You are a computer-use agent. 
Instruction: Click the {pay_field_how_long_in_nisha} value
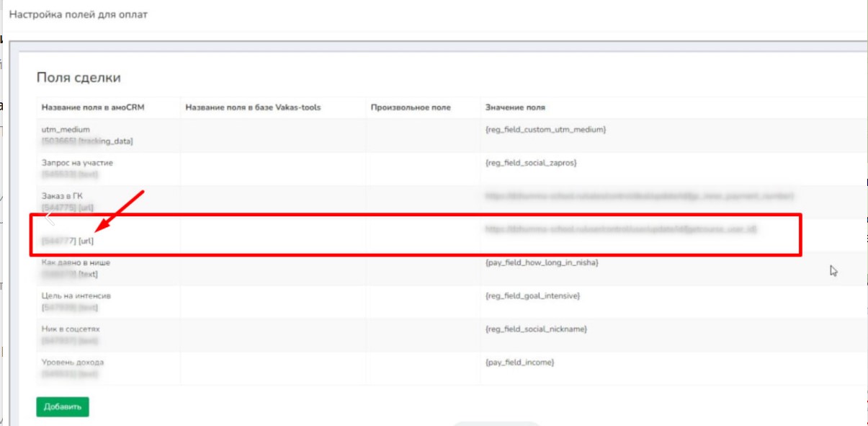pos(542,263)
